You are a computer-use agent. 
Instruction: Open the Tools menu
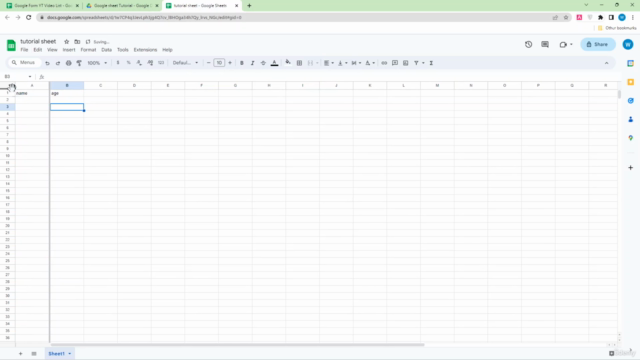coord(122,50)
